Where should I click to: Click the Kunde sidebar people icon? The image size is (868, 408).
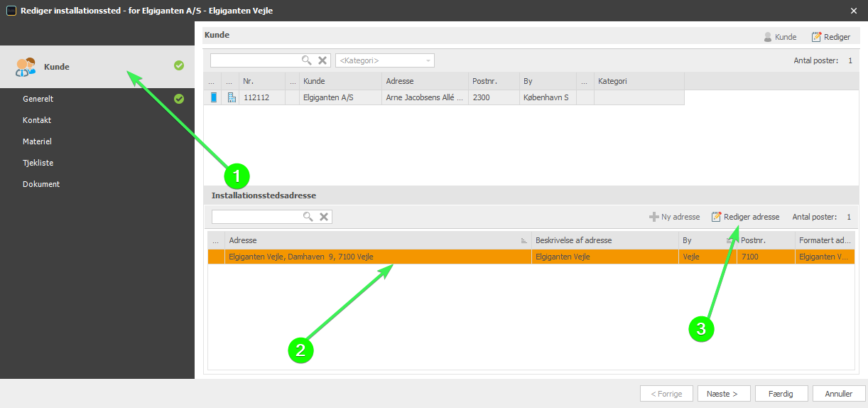pyautogui.click(x=26, y=67)
